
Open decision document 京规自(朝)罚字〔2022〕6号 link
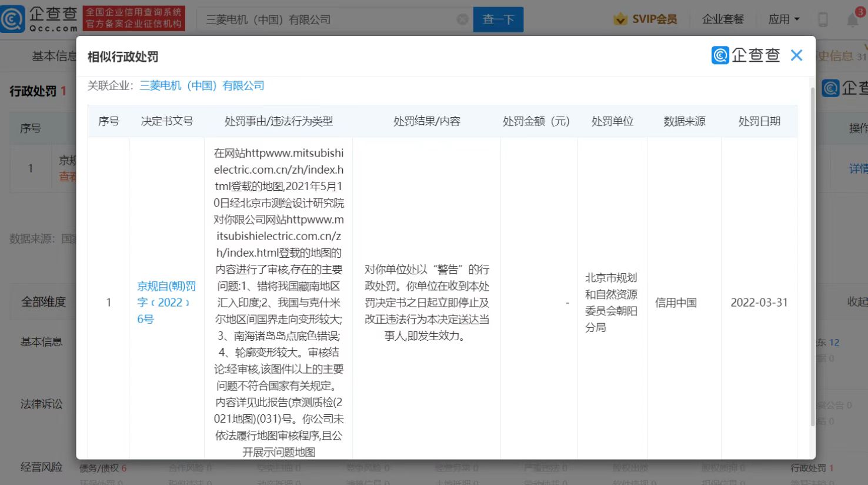(x=166, y=303)
